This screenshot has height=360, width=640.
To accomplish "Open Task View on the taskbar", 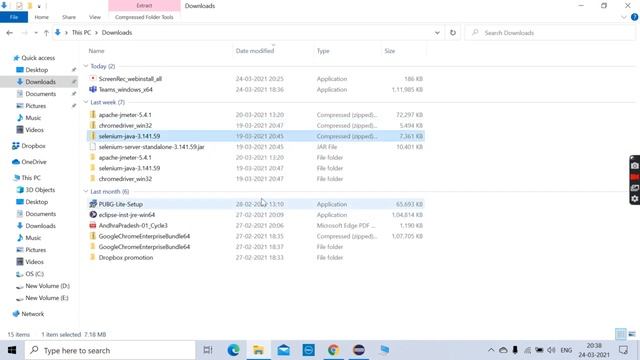I will (208, 350).
